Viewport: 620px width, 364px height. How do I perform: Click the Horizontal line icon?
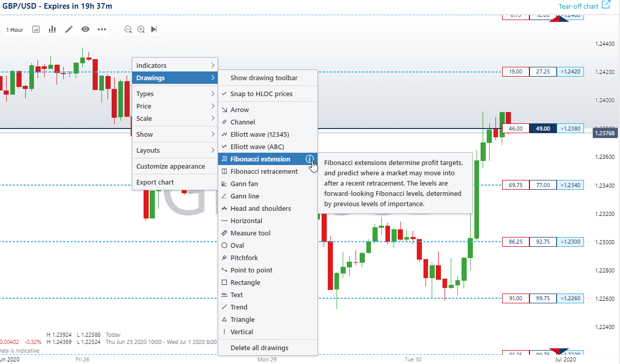click(x=224, y=221)
